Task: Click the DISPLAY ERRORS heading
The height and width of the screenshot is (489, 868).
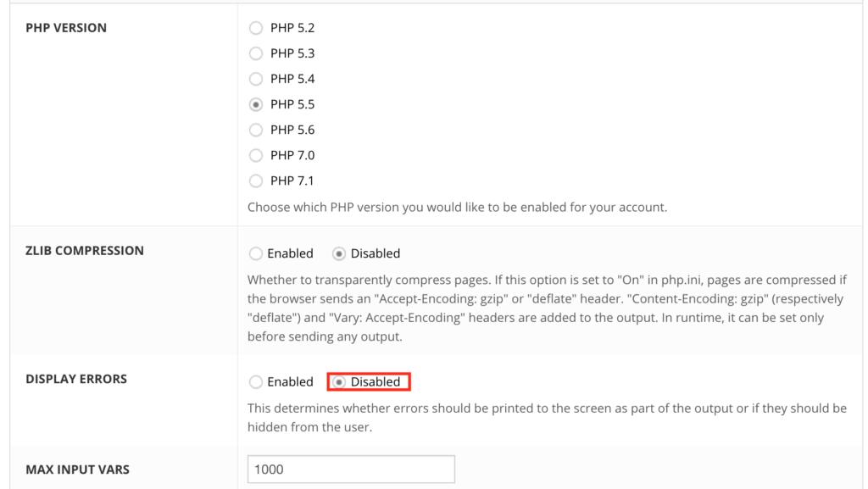Action: [75, 378]
